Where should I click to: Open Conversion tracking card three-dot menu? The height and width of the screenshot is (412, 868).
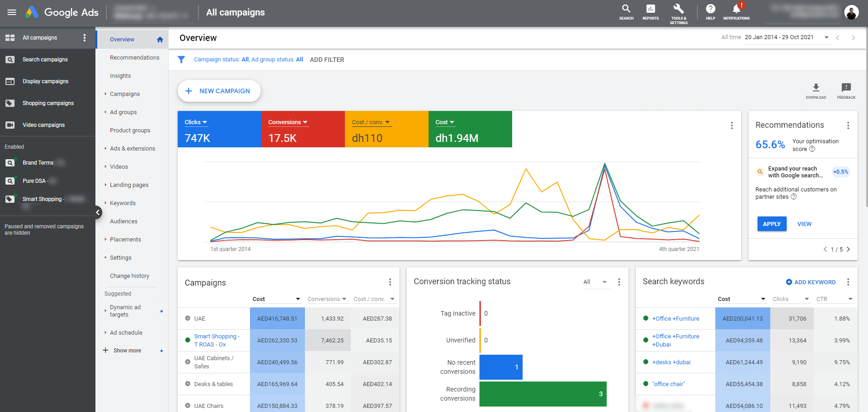[x=619, y=282]
